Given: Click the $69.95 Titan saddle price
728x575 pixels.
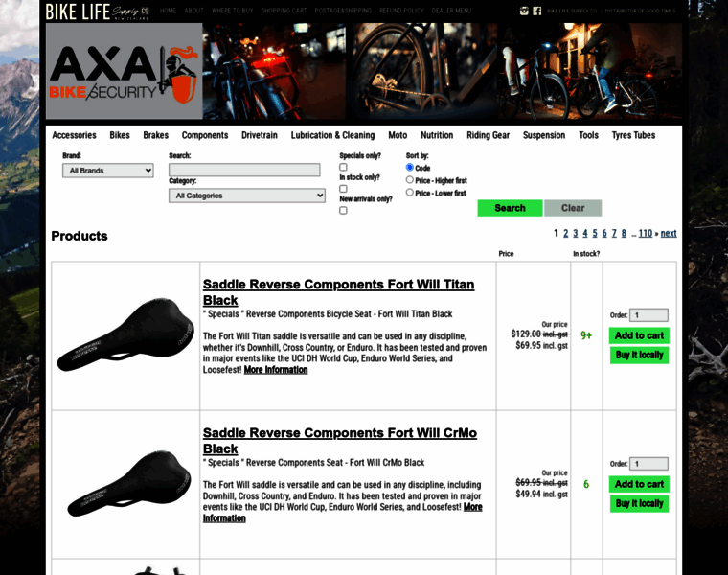Looking at the screenshot, I should point(541,345).
